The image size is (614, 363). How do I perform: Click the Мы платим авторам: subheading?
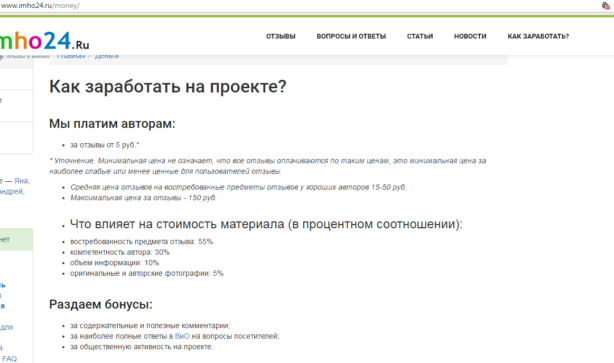112,124
